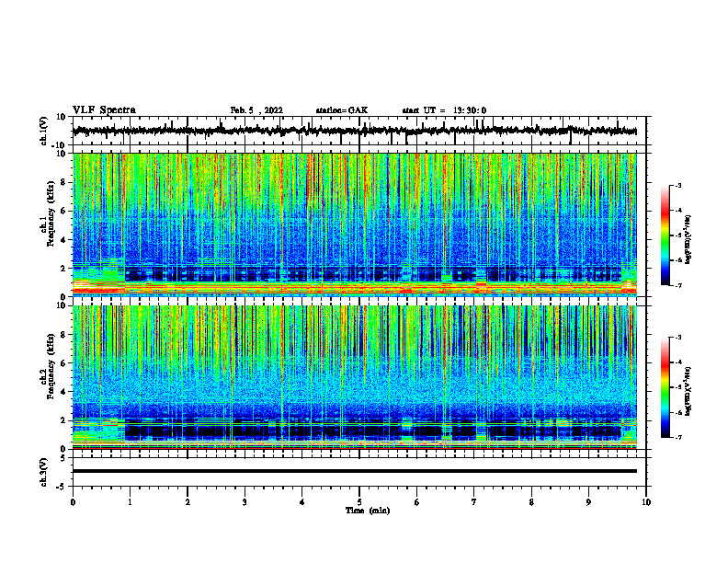The height and width of the screenshot is (563, 728).
Task: Click the "Time (min)" x-axis label
Action: 368,511
